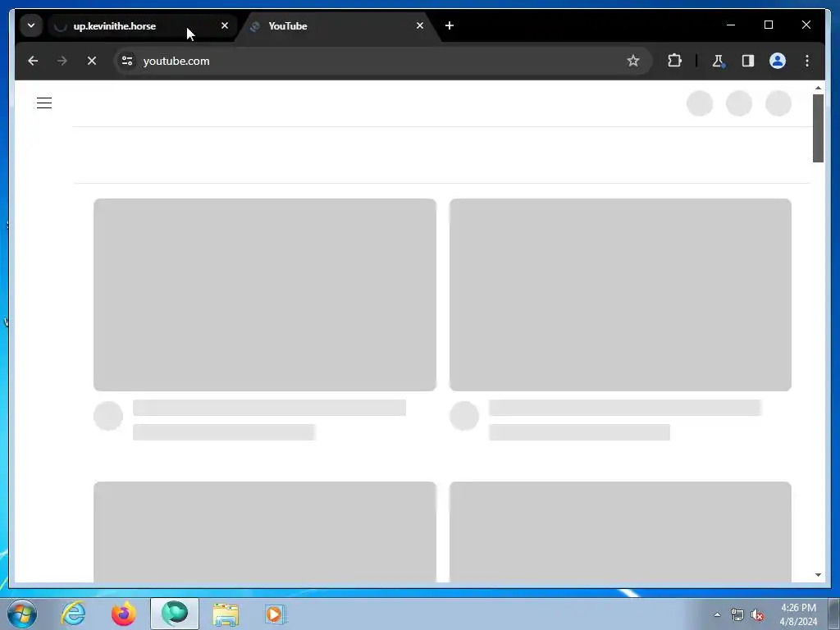Open Windows Explorer from taskbar
Screen dimensions: 840x630
click(226, 614)
